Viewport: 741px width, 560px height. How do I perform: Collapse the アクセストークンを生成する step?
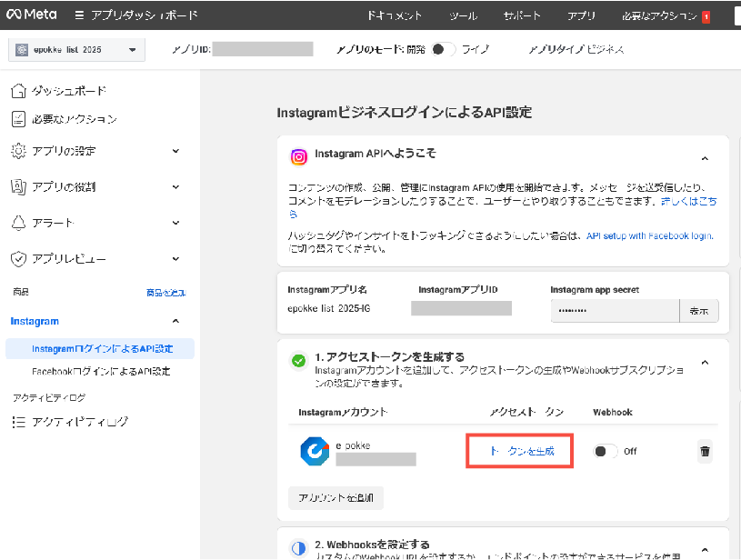[x=705, y=363]
